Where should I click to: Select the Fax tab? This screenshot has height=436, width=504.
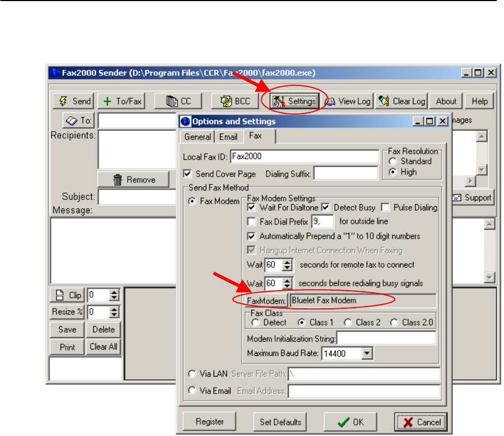259,136
